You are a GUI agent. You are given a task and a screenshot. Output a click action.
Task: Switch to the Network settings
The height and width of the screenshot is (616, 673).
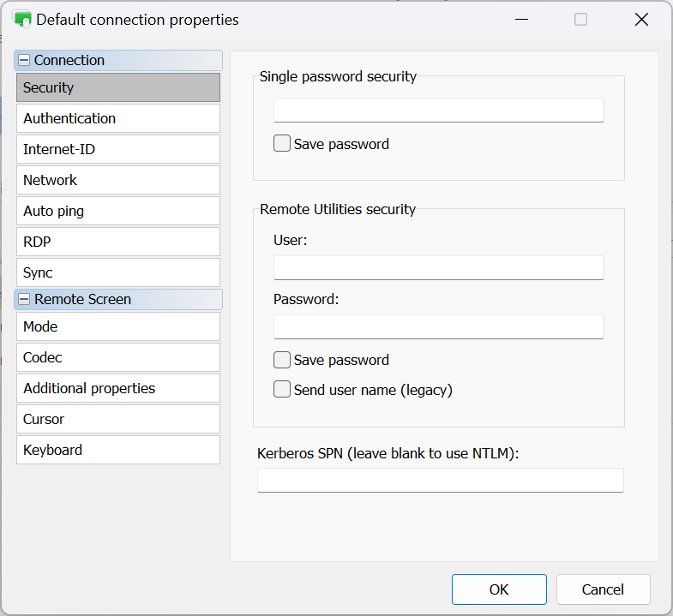click(x=118, y=180)
